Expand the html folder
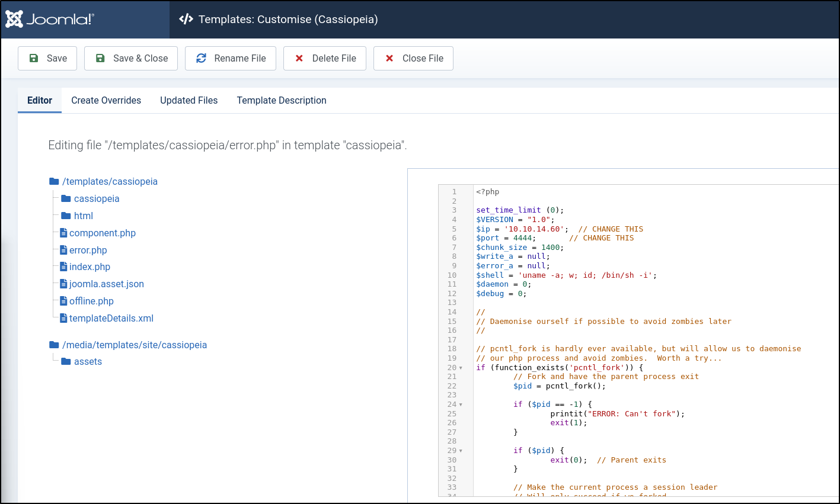 click(84, 216)
